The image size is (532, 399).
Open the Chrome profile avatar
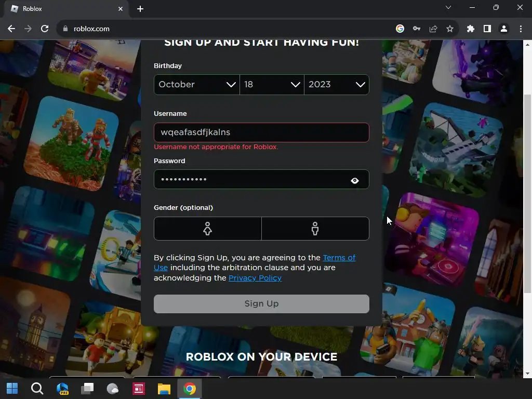click(x=504, y=29)
